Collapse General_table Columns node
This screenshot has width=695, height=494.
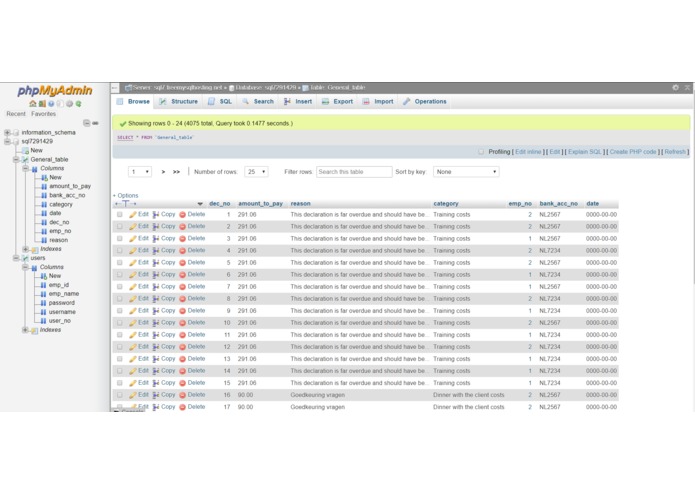pos(25,168)
